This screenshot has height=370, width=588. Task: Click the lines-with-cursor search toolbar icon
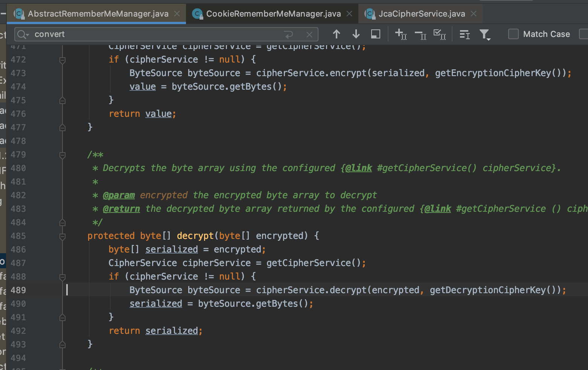[x=465, y=35]
